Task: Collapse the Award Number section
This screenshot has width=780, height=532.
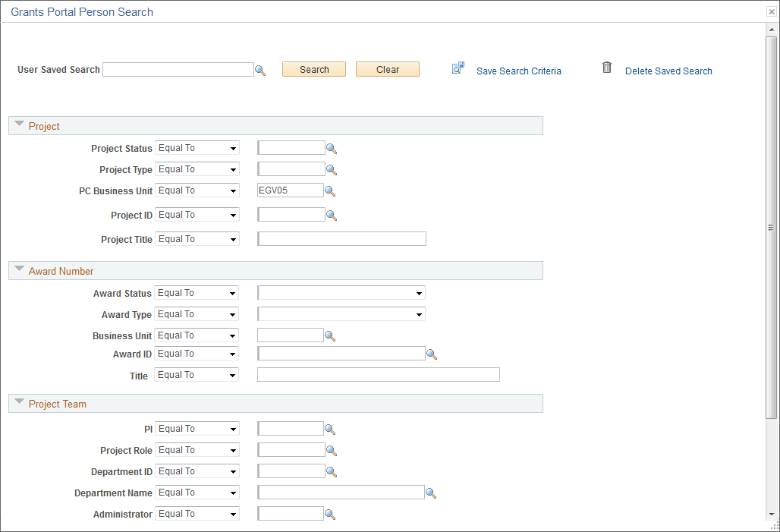Action: click(19, 270)
